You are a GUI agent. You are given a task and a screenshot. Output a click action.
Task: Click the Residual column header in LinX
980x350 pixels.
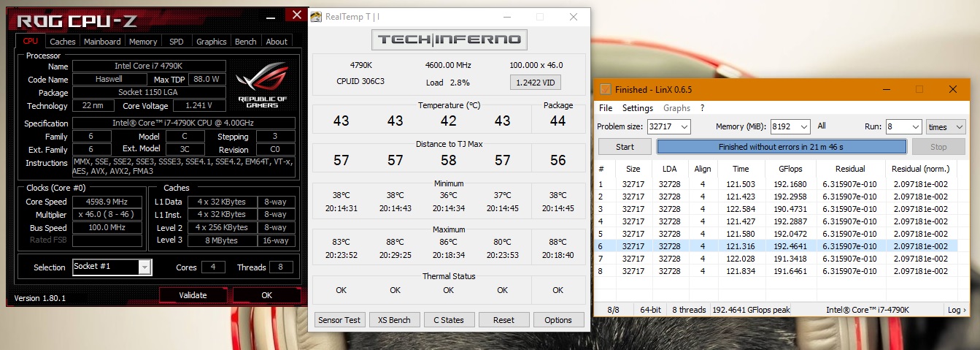(x=850, y=169)
